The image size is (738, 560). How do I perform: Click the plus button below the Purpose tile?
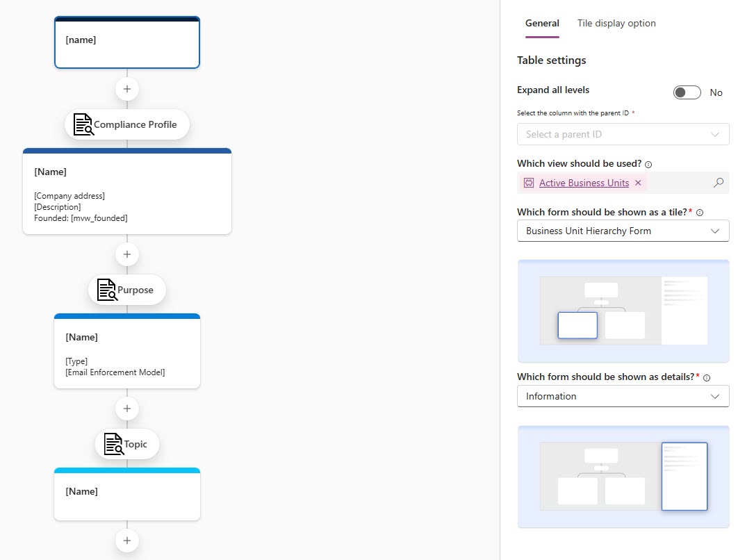127,409
